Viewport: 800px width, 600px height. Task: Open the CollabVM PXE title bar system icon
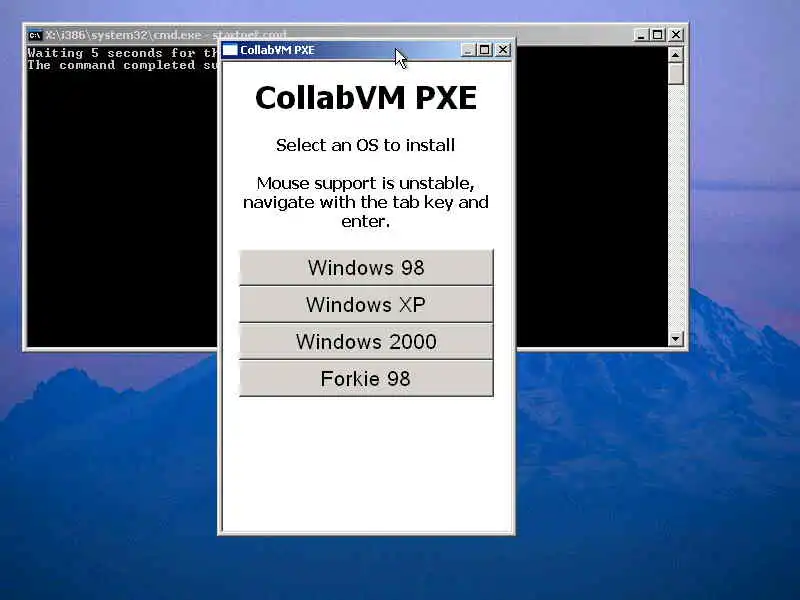(x=231, y=49)
